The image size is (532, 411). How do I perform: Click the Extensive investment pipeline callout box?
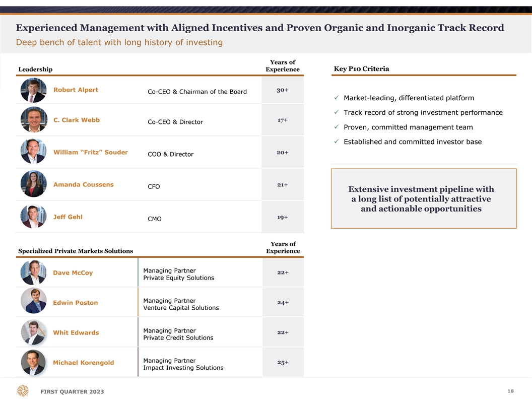click(x=423, y=199)
